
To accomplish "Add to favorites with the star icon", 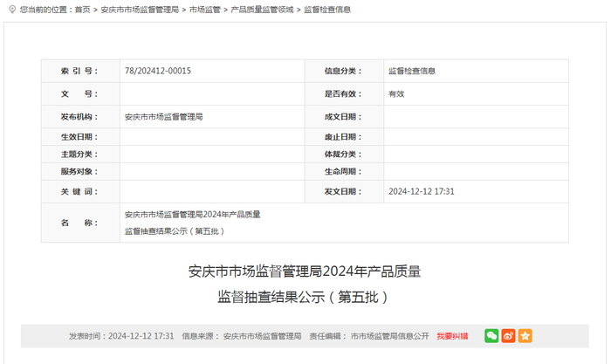I will pos(525,336).
